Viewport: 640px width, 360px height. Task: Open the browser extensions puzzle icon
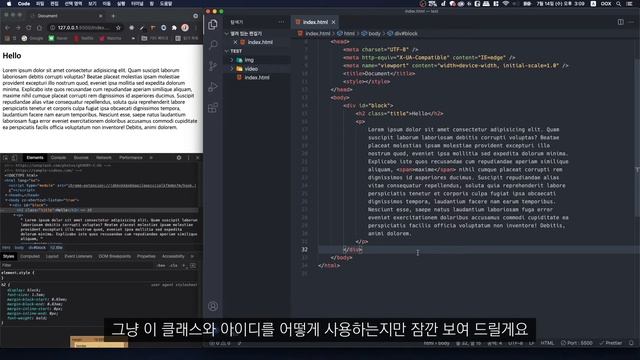pyautogui.click(x=174, y=28)
